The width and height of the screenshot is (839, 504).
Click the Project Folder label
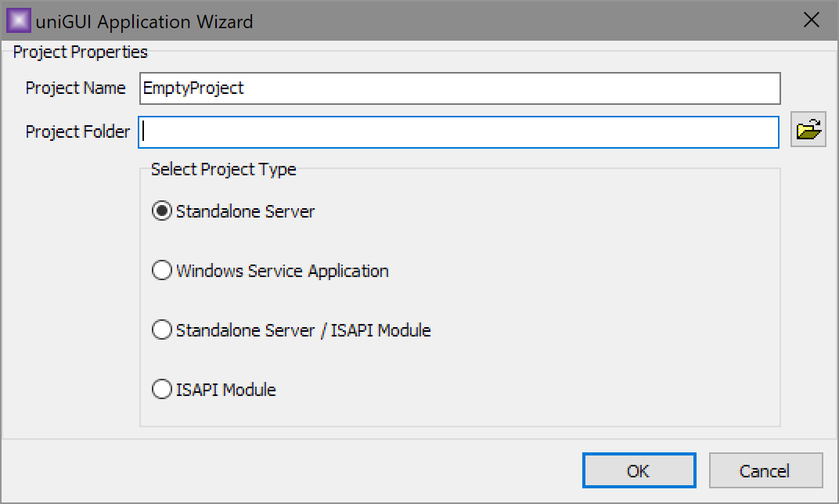77,131
